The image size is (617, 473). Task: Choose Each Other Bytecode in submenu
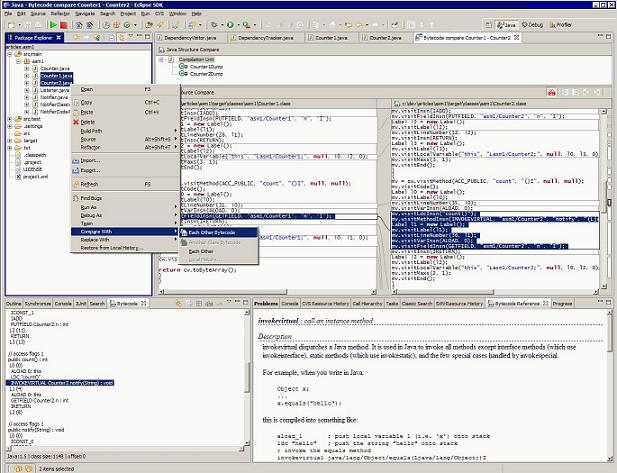point(218,233)
